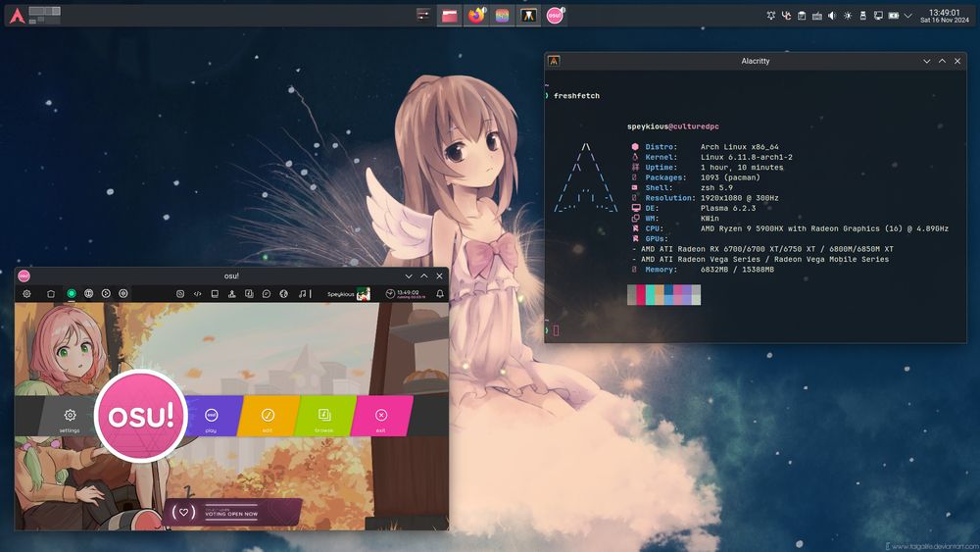Open the display monitor tray icon
The image size is (980, 552).
pyautogui.click(x=878, y=16)
